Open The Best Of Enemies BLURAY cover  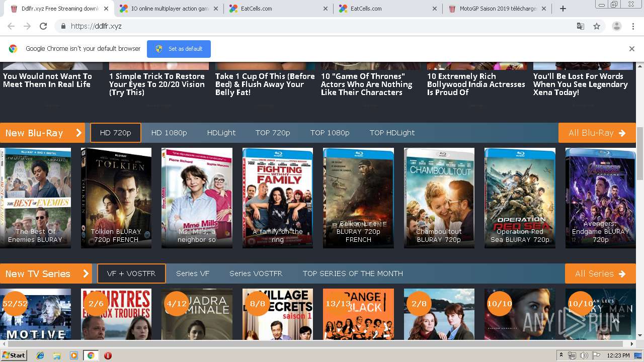pyautogui.click(x=35, y=198)
